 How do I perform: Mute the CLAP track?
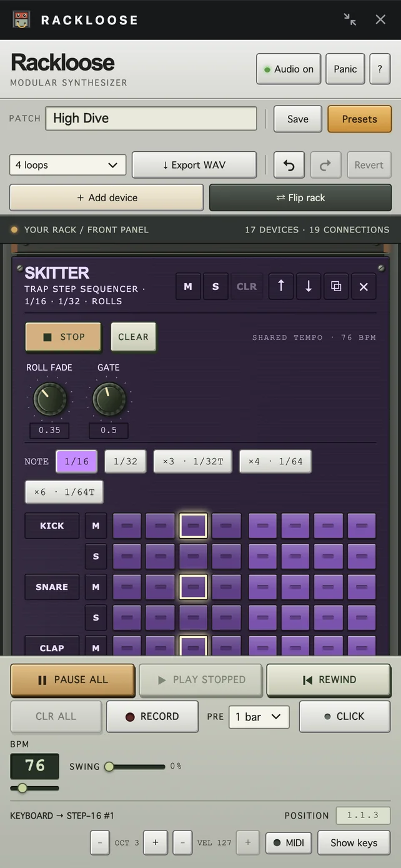(x=96, y=646)
